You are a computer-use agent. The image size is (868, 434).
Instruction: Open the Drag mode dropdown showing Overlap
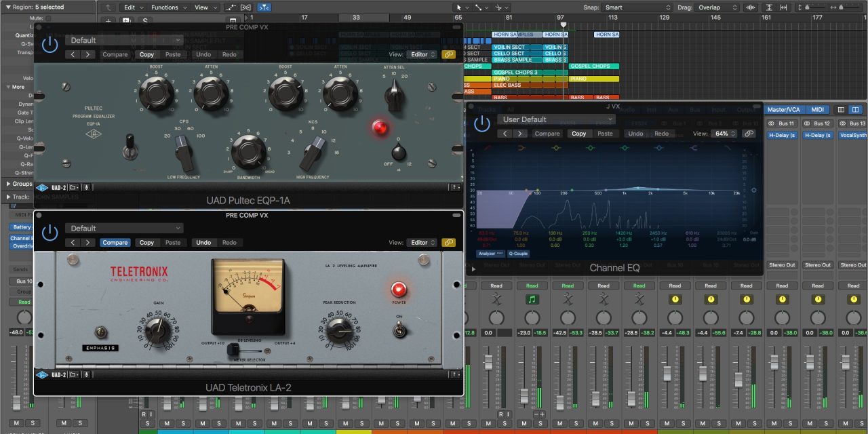coord(717,7)
